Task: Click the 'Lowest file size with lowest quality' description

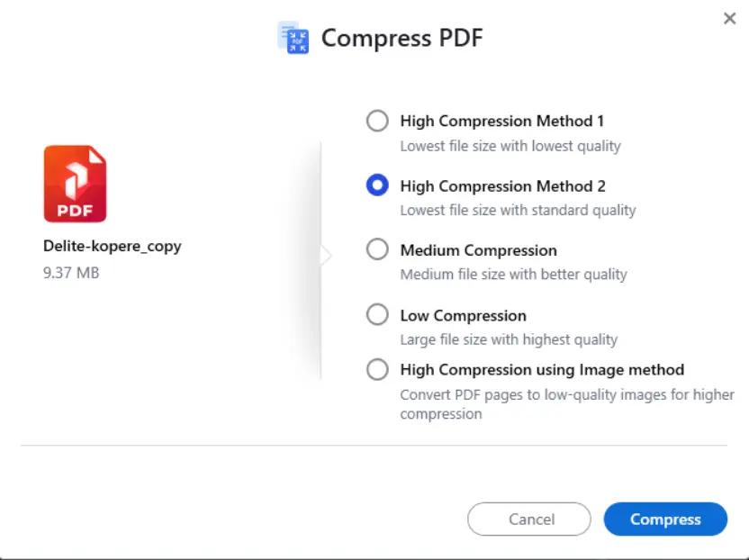Action: (510, 145)
